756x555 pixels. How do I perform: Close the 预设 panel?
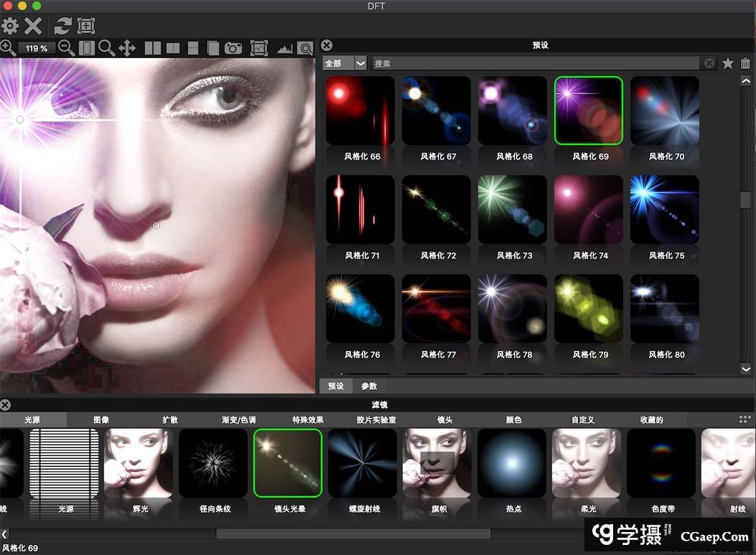click(x=327, y=45)
